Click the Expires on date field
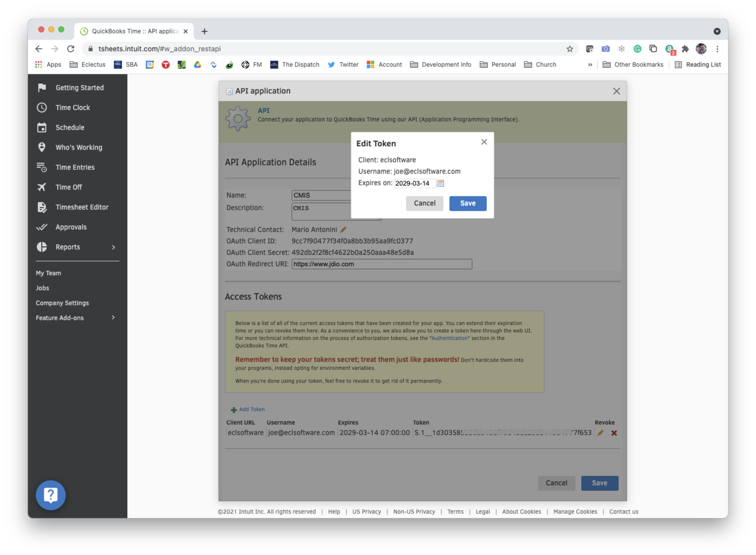This screenshot has height=555, width=756. tap(415, 183)
